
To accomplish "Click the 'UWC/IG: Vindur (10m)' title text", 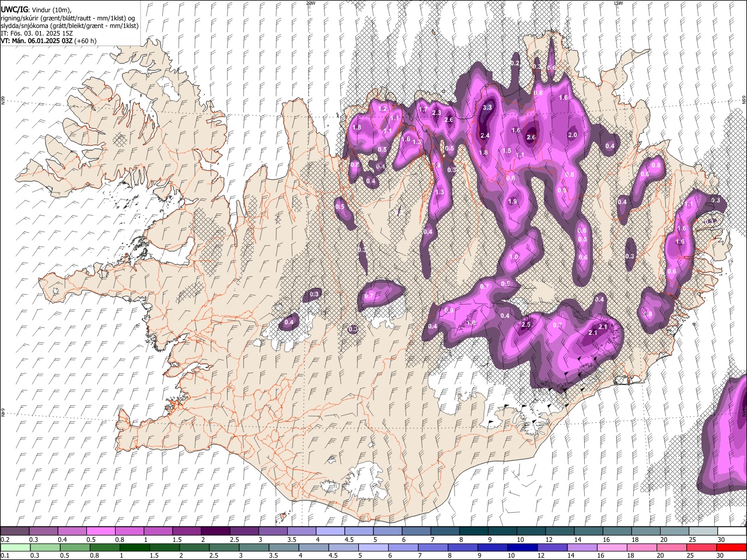I will click(x=36, y=10).
